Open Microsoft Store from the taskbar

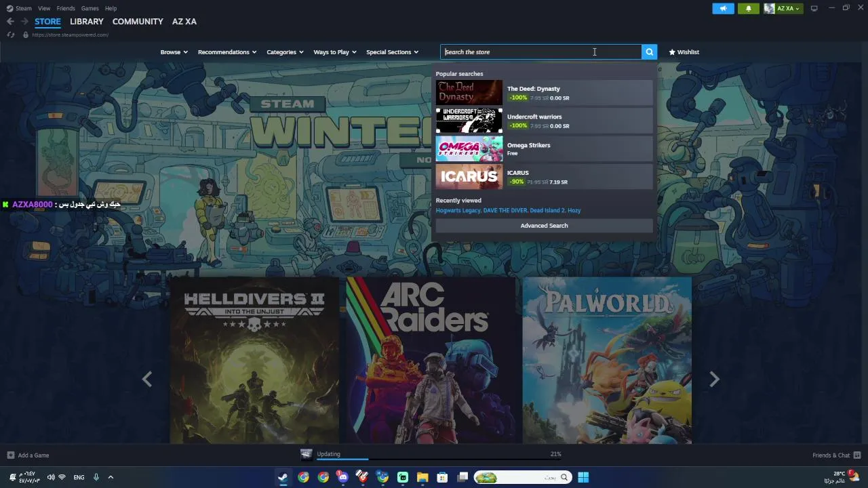pyautogui.click(x=442, y=477)
